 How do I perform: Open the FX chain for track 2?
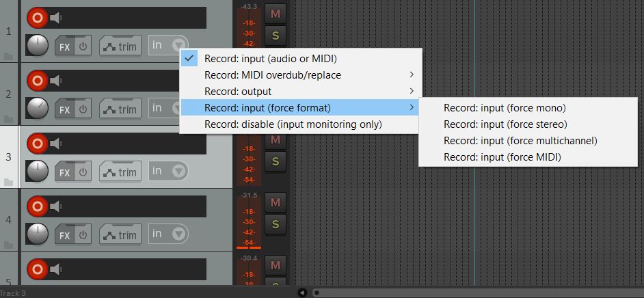pos(64,109)
